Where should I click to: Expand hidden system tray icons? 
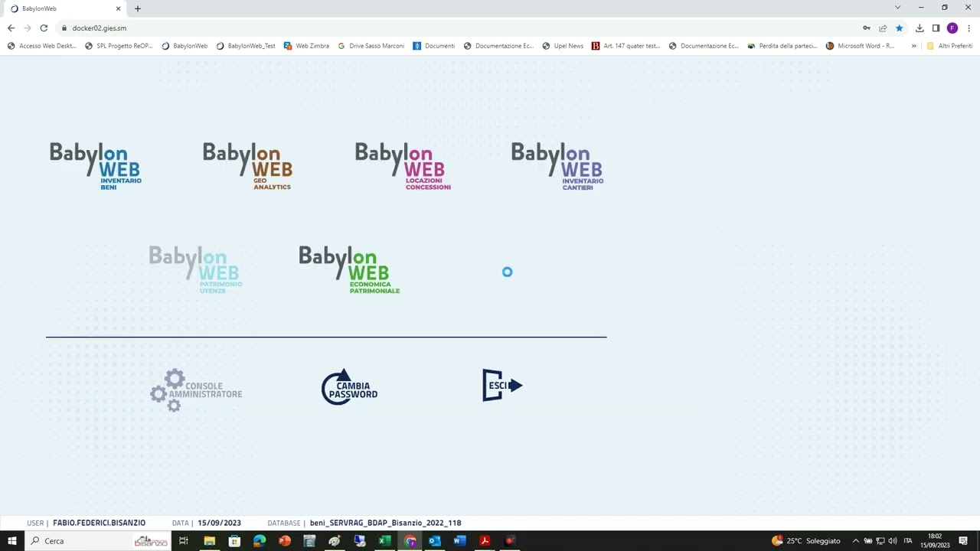[x=856, y=541]
